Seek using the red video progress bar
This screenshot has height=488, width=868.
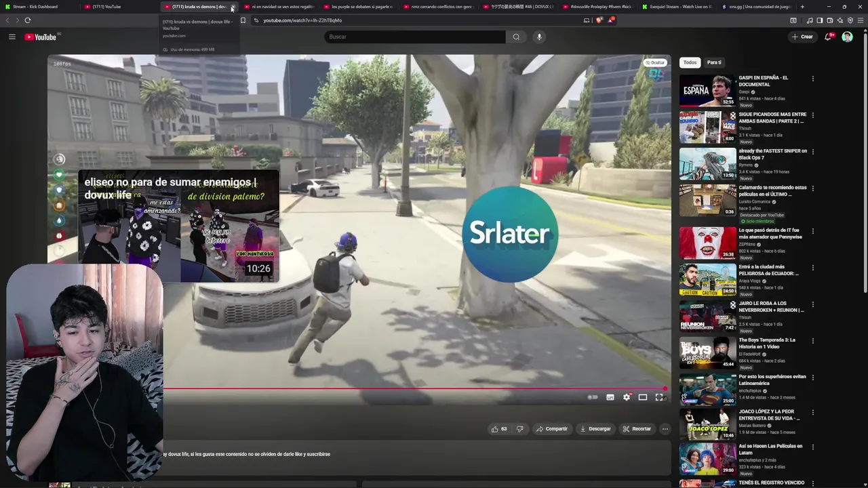(414, 389)
